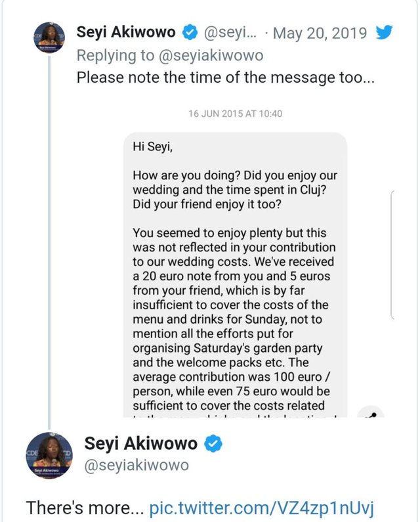
Task: Click the 'Please note the time' tweet text
Action: click(x=226, y=77)
